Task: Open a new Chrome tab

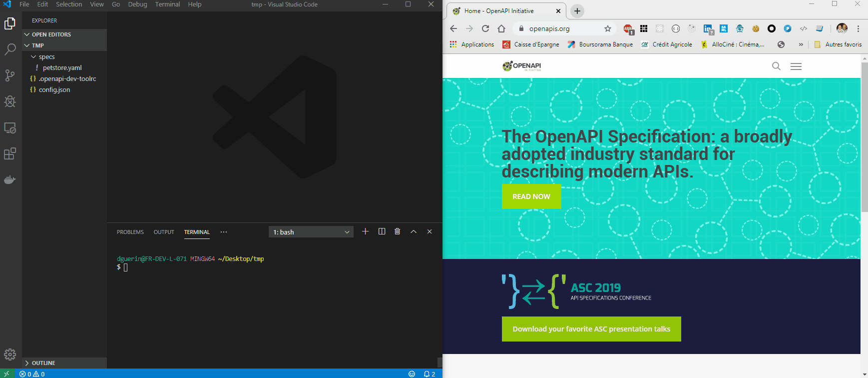Action: click(577, 11)
